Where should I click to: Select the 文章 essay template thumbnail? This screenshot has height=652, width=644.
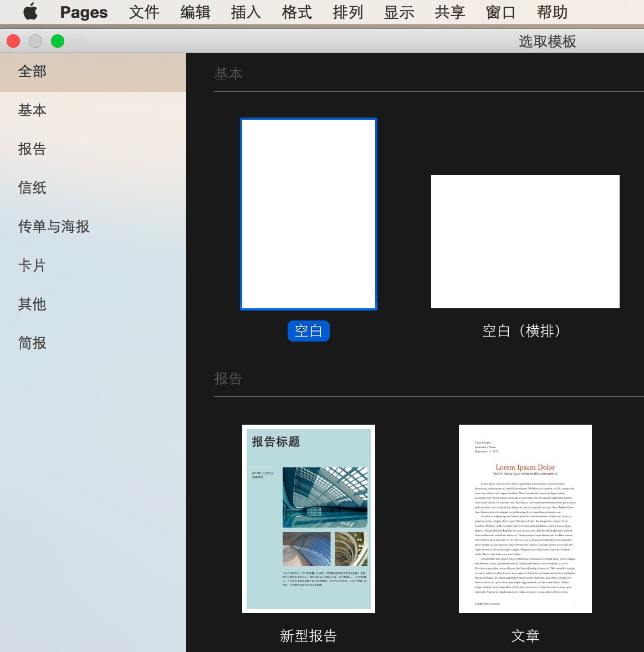point(525,519)
